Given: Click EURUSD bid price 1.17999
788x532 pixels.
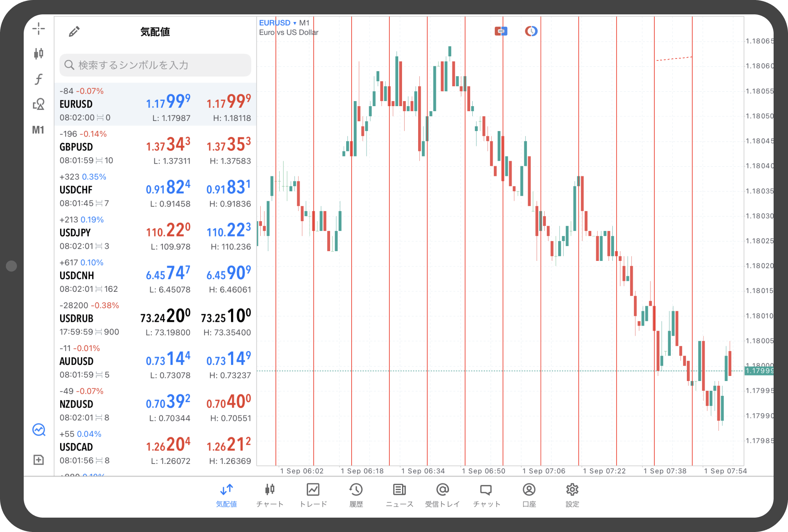Looking at the screenshot, I should pos(168,101).
